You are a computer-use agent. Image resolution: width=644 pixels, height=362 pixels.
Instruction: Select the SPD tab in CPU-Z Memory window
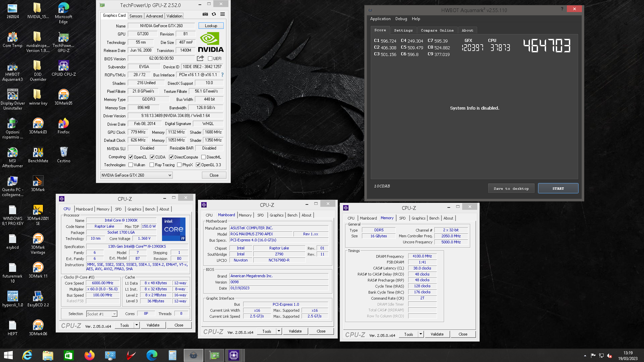402,218
